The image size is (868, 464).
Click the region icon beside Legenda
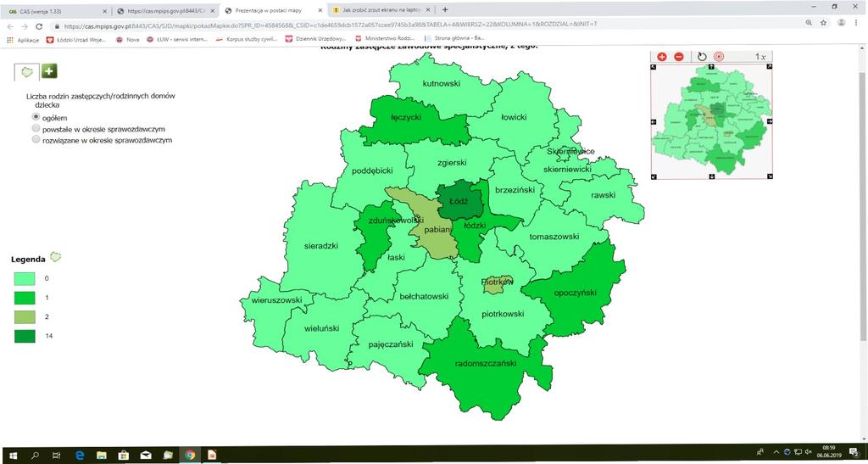(55, 257)
